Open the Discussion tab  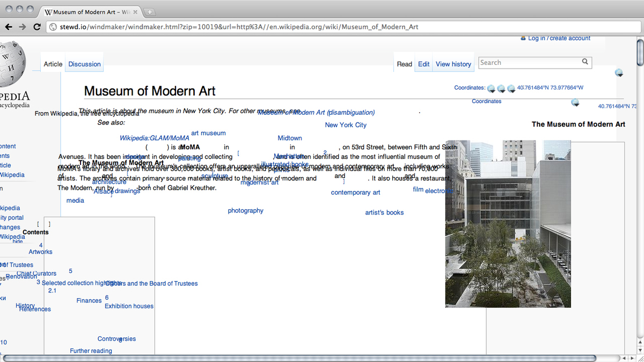pyautogui.click(x=84, y=64)
